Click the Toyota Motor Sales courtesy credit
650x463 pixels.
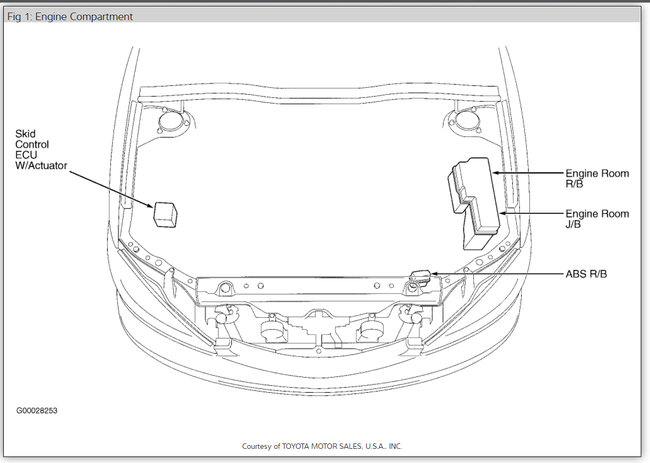pos(322,446)
